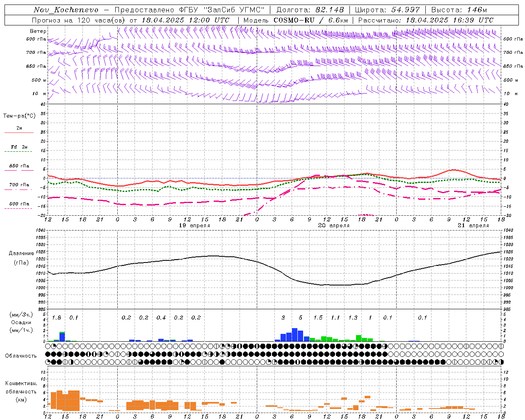Click the '1.5' precipitation total value
Screen dimensions: 525x420
pos(318,318)
